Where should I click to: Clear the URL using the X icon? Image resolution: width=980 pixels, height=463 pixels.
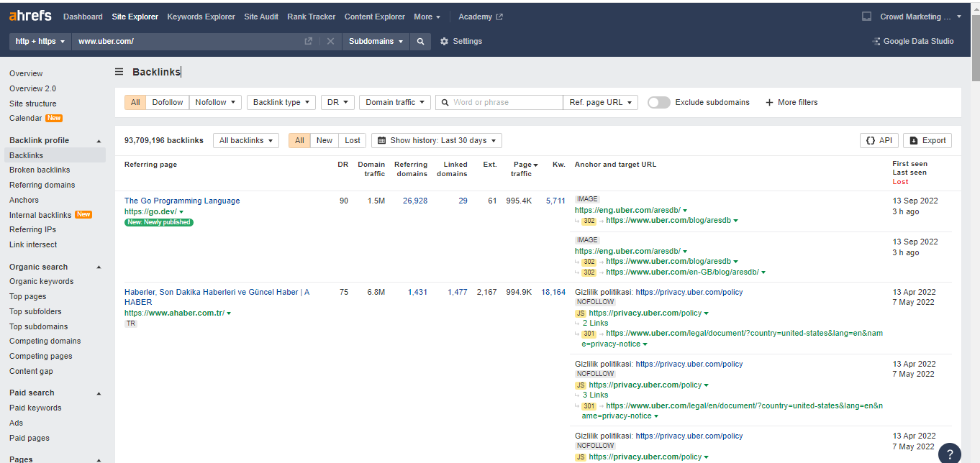coord(330,41)
